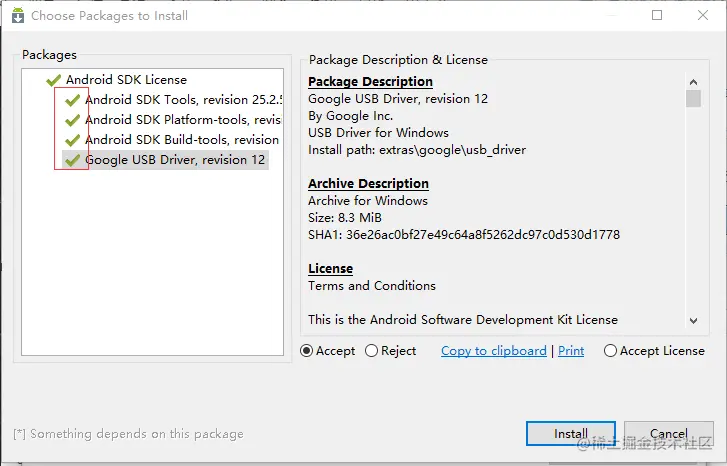
Task: Click 'By Google Inc.' text
Action: [351, 116]
